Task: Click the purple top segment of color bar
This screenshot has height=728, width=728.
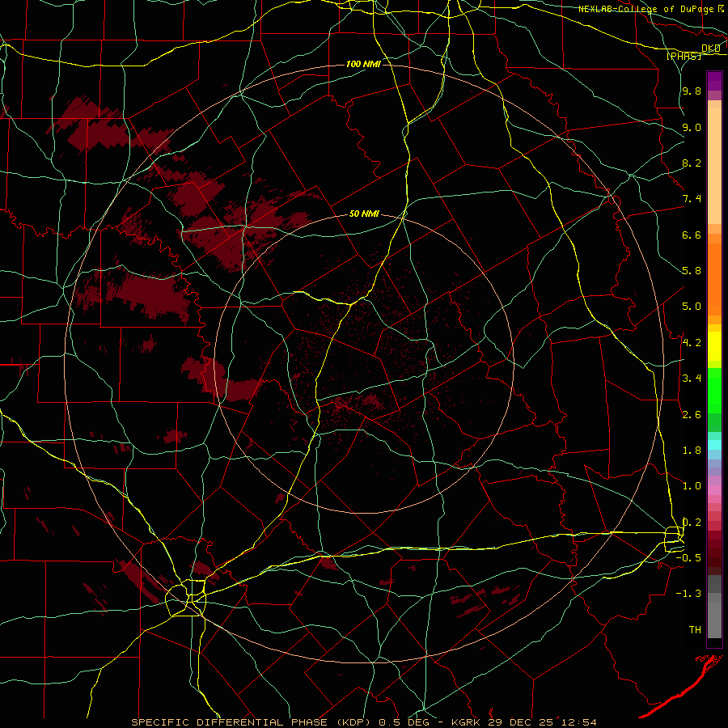Action: pos(714,81)
